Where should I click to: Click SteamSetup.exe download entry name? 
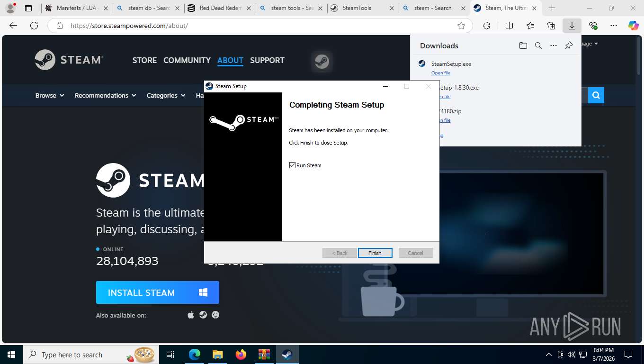(451, 64)
